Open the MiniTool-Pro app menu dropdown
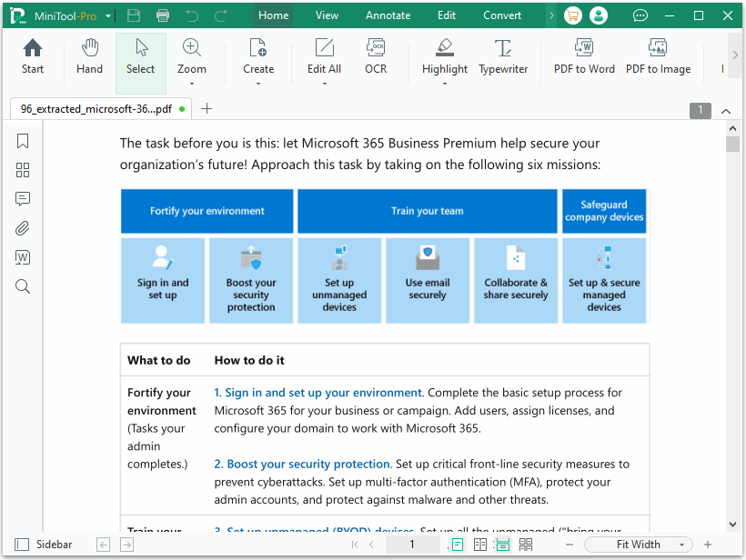The width and height of the screenshot is (746, 560). pyautogui.click(x=108, y=16)
